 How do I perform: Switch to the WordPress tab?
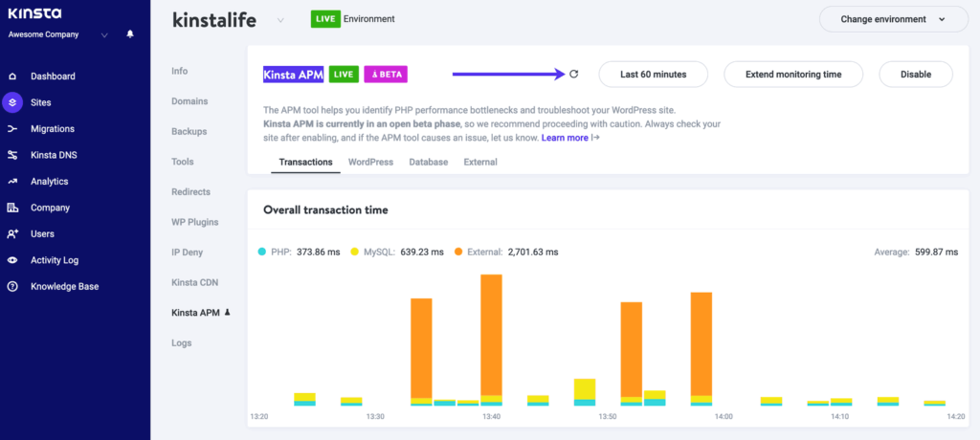click(x=370, y=162)
